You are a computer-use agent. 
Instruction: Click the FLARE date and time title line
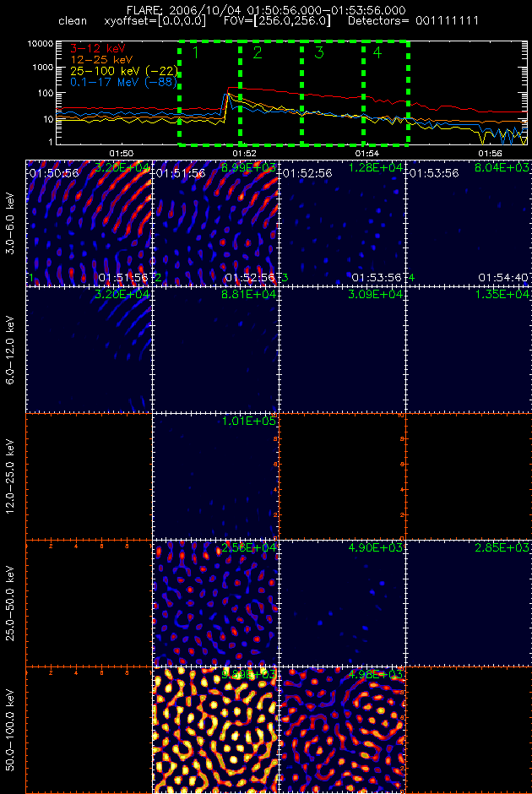[266, 10]
